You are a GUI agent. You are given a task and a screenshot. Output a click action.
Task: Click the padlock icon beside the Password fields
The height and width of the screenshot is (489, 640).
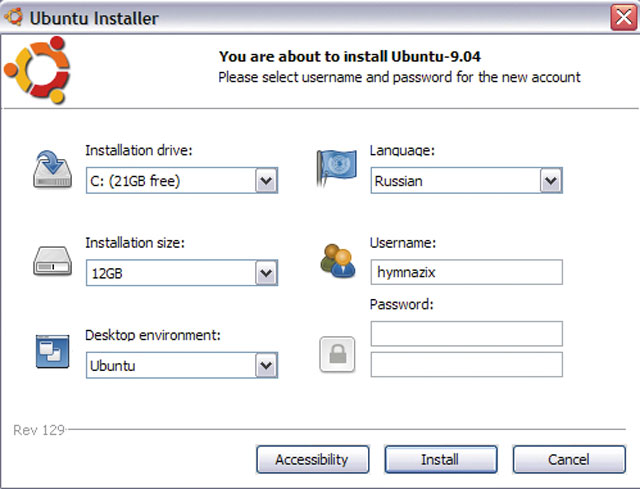pyautogui.click(x=337, y=354)
